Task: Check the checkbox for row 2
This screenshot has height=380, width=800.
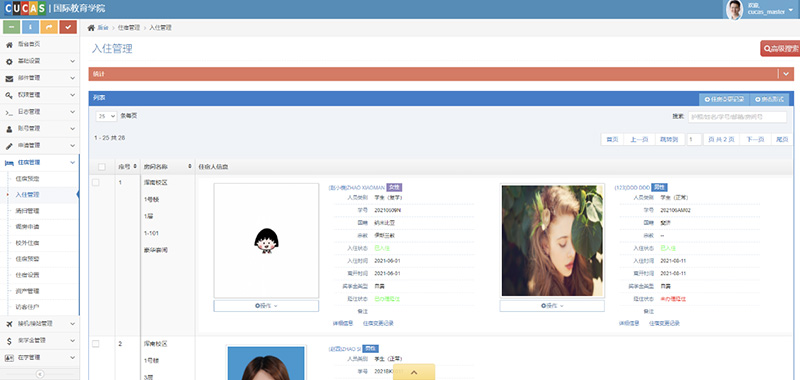Action: click(x=96, y=344)
